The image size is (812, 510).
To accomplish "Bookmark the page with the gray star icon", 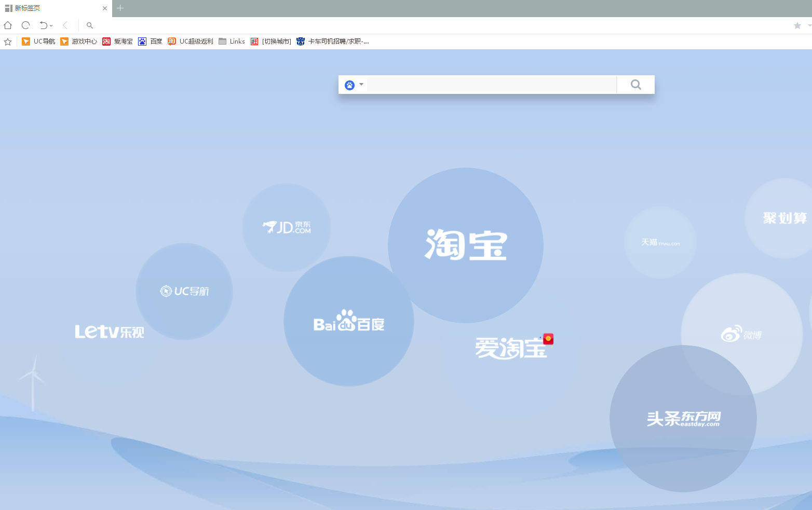I will click(797, 25).
